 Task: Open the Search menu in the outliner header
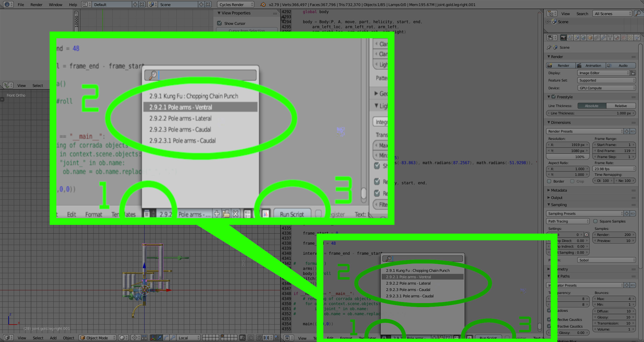coord(582,14)
